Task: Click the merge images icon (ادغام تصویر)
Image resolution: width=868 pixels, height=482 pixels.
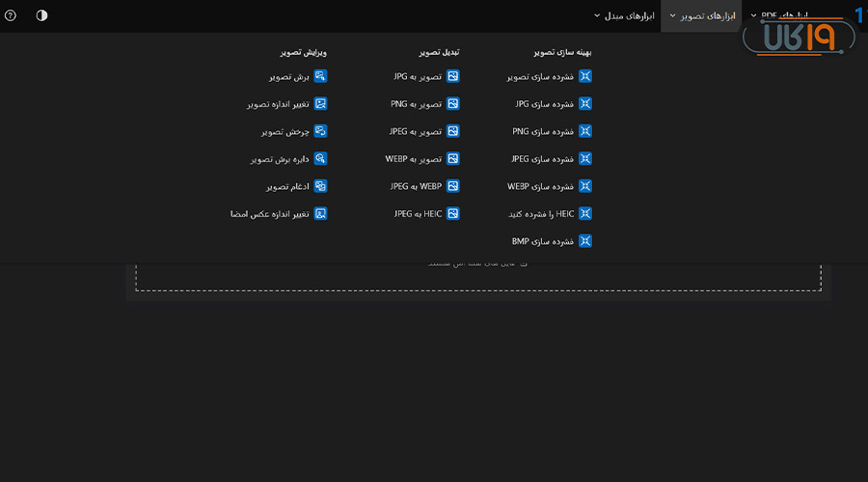Action: pyautogui.click(x=321, y=186)
